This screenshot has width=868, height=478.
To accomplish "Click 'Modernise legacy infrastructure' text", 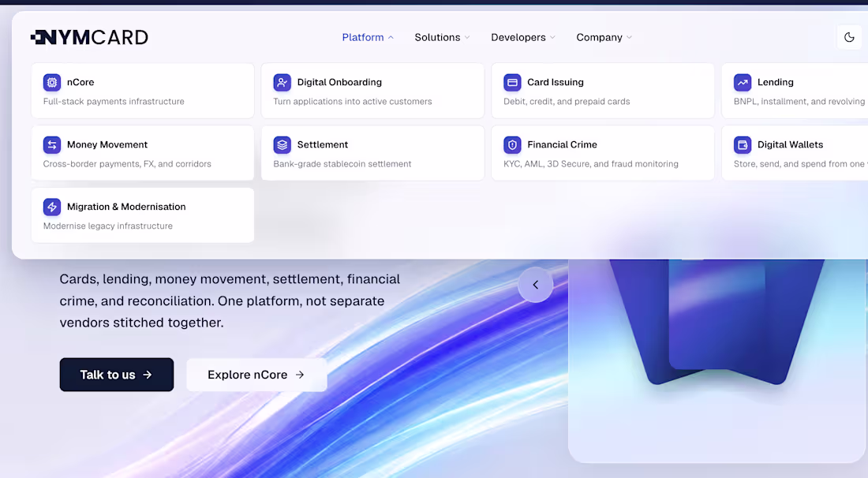I will click(x=108, y=226).
